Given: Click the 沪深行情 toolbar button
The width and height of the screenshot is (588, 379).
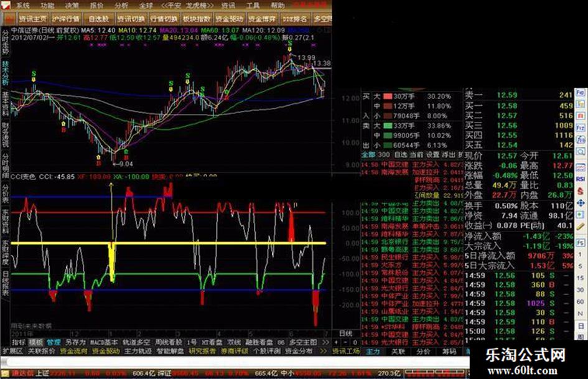Looking at the screenshot, I should [65, 19].
